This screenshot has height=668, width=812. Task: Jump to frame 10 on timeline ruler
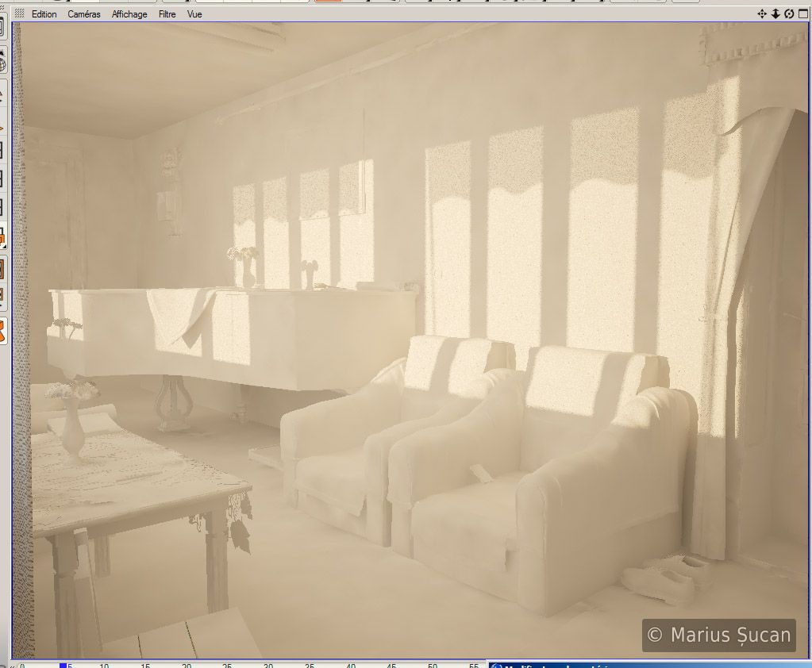104,665
